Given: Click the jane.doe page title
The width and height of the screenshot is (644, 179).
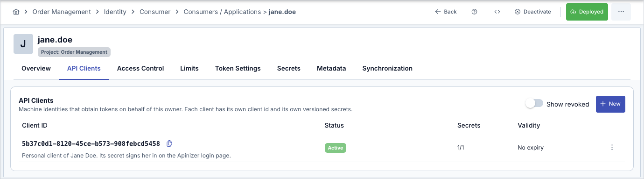Looking at the screenshot, I should 55,40.
